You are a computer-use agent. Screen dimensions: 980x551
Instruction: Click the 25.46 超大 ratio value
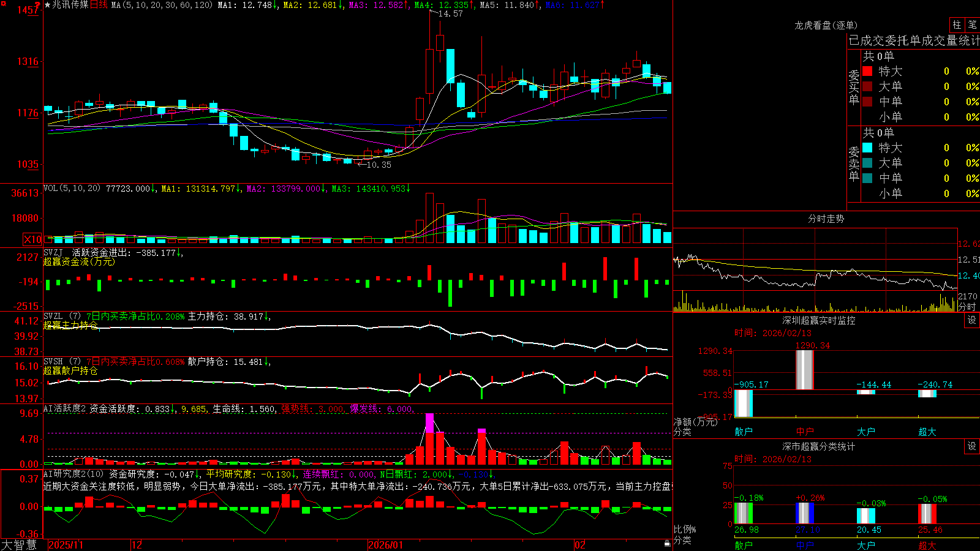tap(930, 530)
